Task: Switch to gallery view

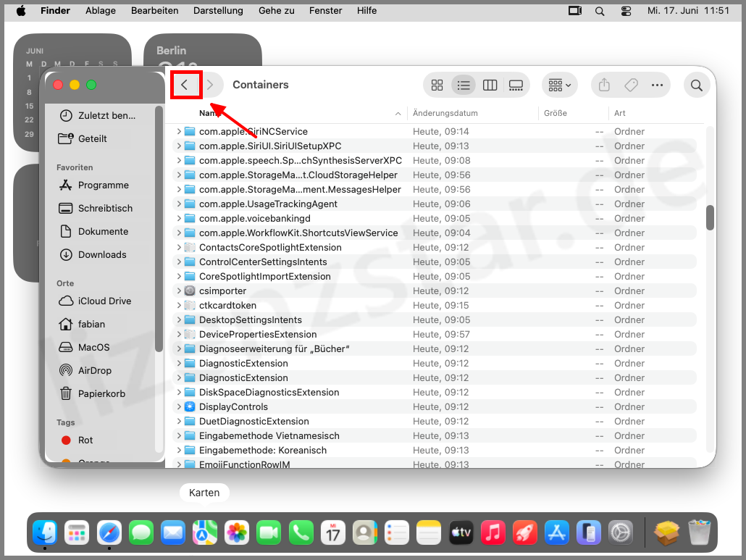Action: click(x=516, y=85)
